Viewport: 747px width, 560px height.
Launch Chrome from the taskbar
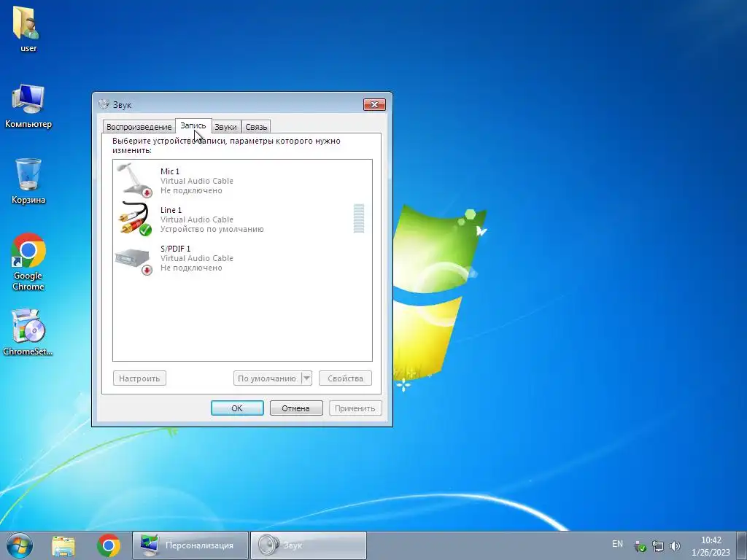pos(109,545)
